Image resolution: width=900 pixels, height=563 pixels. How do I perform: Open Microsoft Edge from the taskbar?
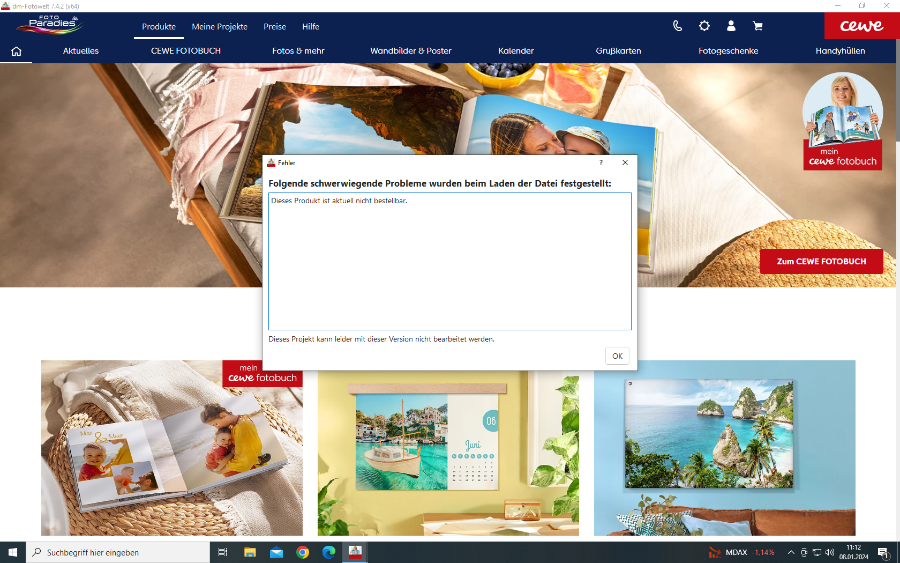(329, 552)
